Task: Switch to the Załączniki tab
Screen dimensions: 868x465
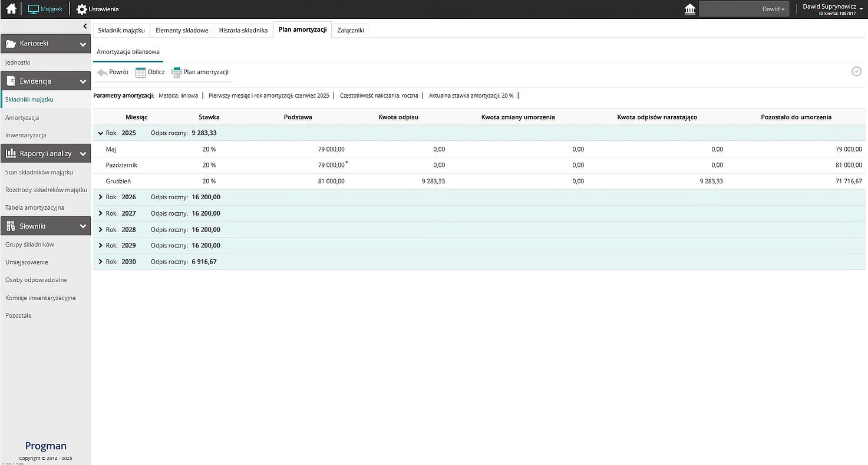Action: [x=351, y=30]
